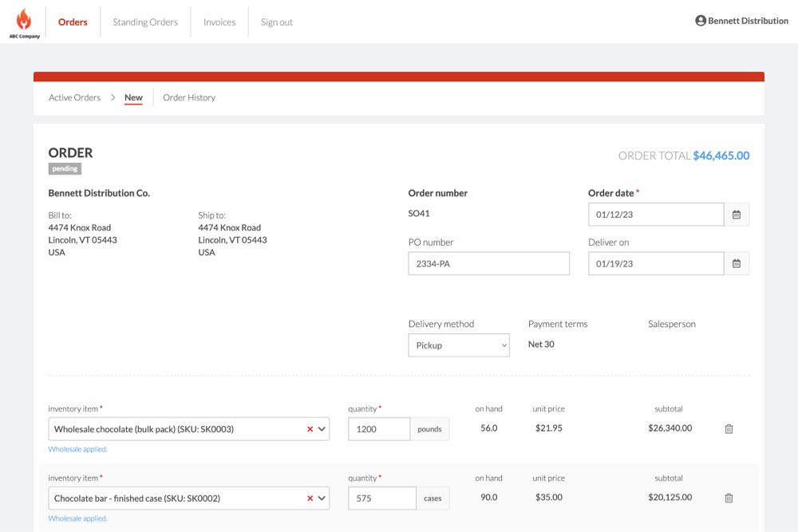The width and height of the screenshot is (798, 532).
Task: Clear the Chocolate bar item selection
Action: [310, 499]
